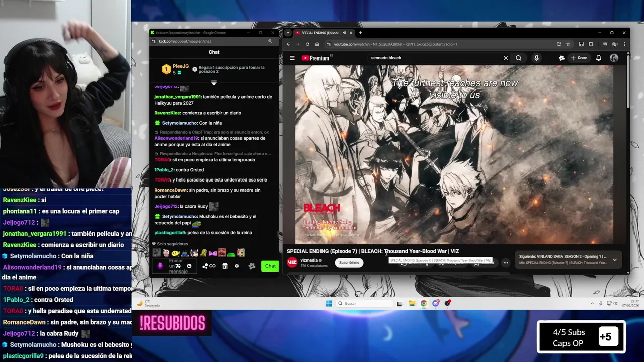Image resolution: width=644 pixels, height=362 pixels.
Task: Go back in the YouTube browser window
Action: (x=288, y=44)
